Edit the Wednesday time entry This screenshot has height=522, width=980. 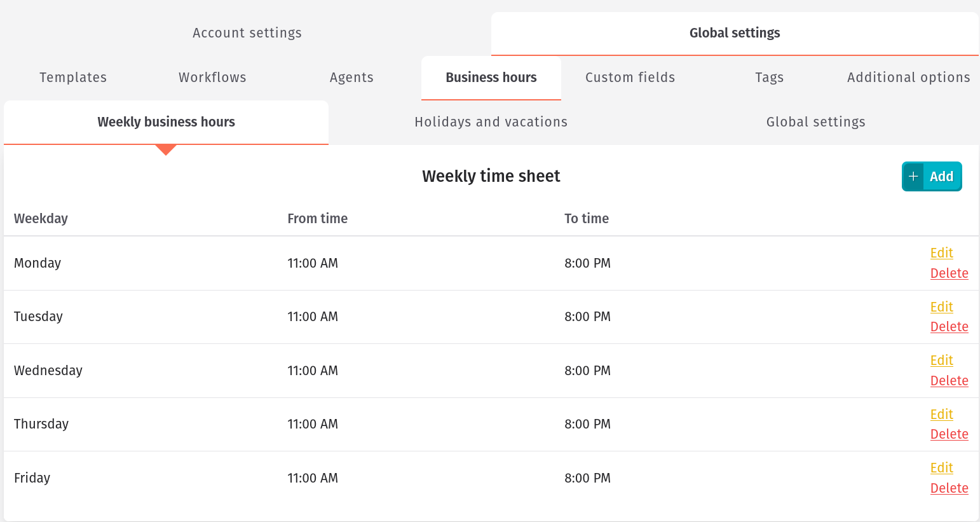[x=941, y=361]
